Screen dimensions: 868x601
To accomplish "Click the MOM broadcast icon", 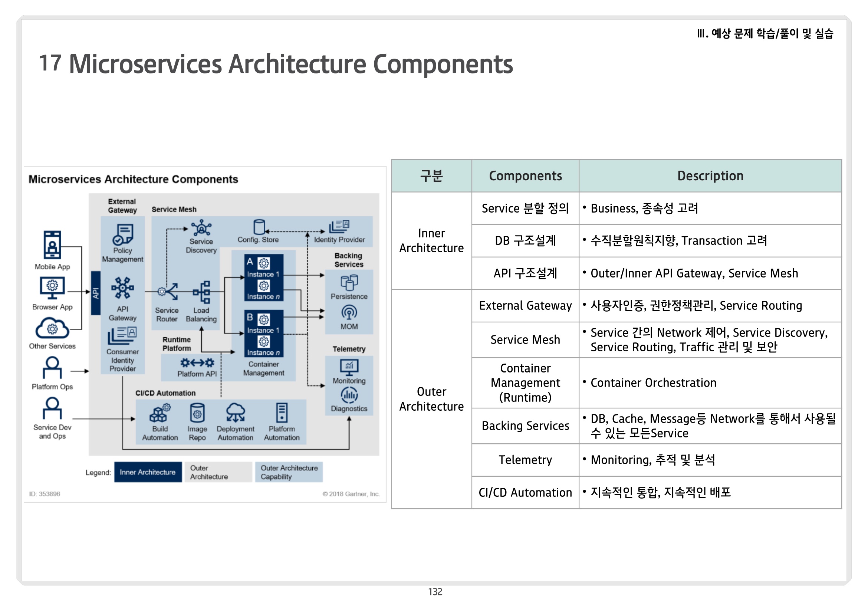I will tap(349, 312).
